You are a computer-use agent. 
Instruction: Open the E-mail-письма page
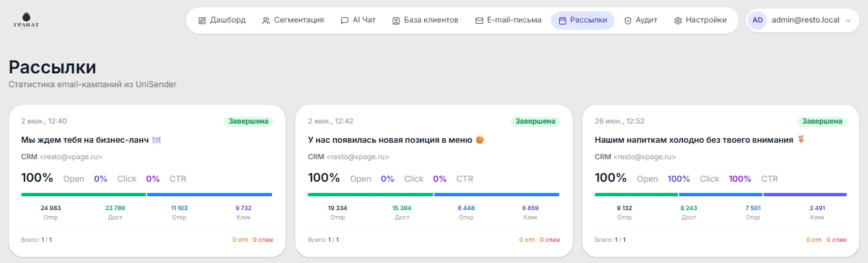(508, 20)
